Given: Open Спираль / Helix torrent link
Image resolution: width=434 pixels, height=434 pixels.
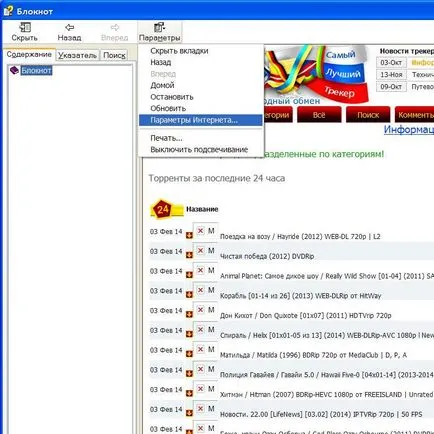Looking at the screenshot, I should click(327, 335).
